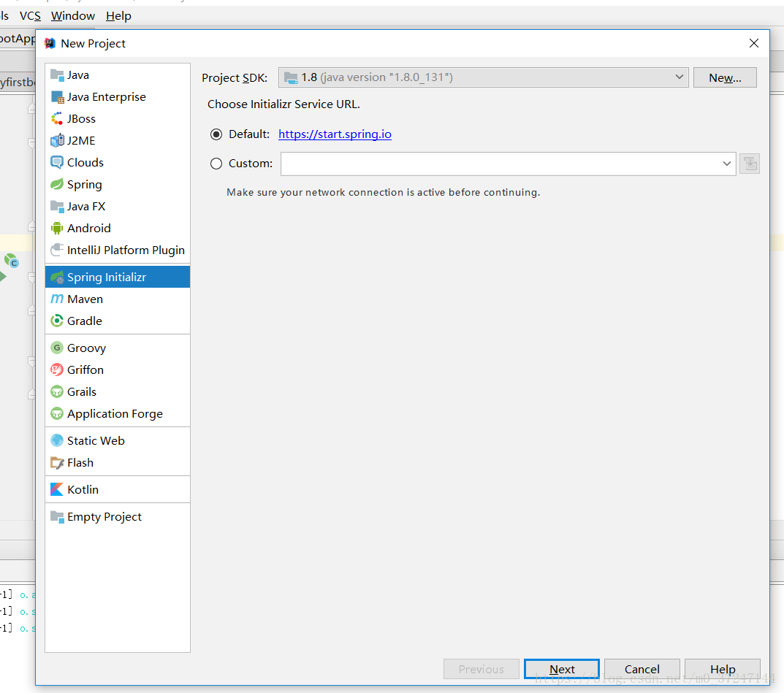Image resolution: width=784 pixels, height=693 pixels.
Task: Select IntelliJ Platform Plugin label
Action: click(126, 250)
